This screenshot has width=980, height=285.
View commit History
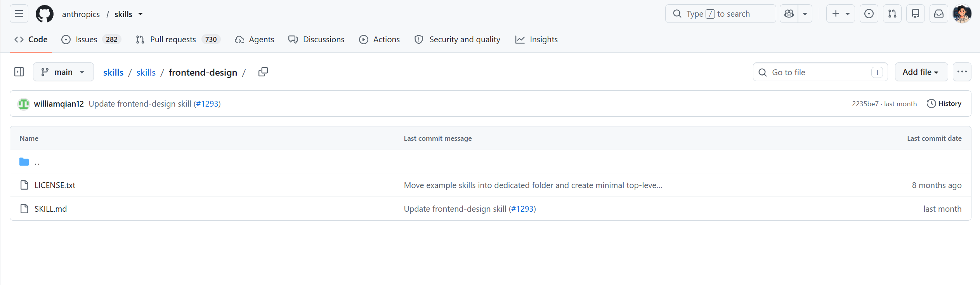click(x=944, y=104)
